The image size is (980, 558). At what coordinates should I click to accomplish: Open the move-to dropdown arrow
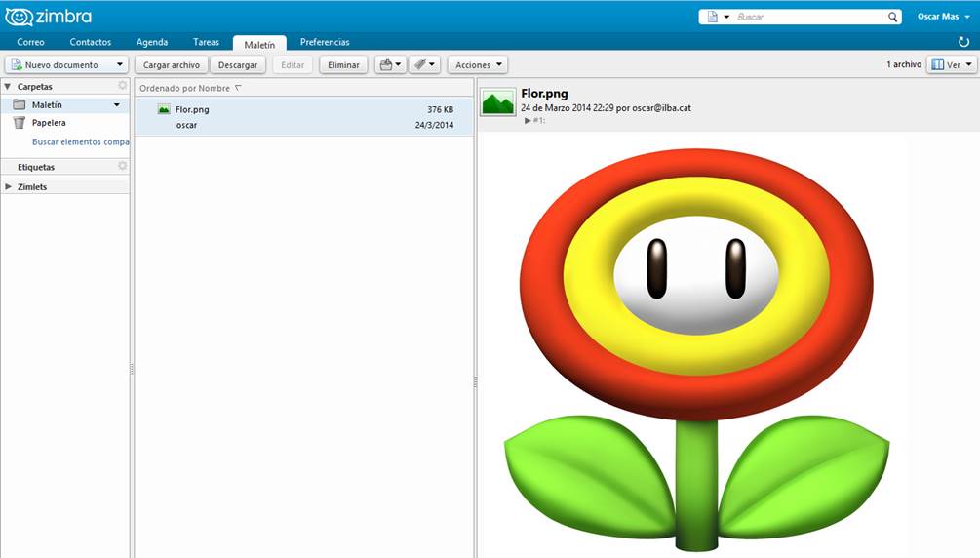pyautogui.click(x=398, y=64)
